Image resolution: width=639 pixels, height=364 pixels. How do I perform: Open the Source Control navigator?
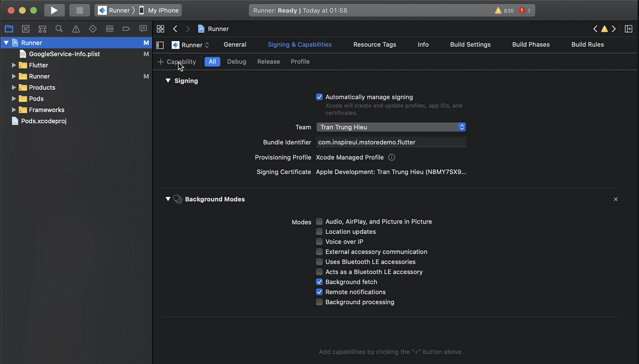click(x=26, y=29)
